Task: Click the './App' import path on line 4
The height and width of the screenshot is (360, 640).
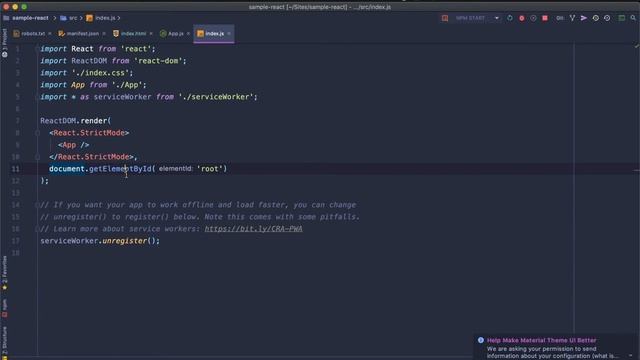Action: pyautogui.click(x=127, y=85)
